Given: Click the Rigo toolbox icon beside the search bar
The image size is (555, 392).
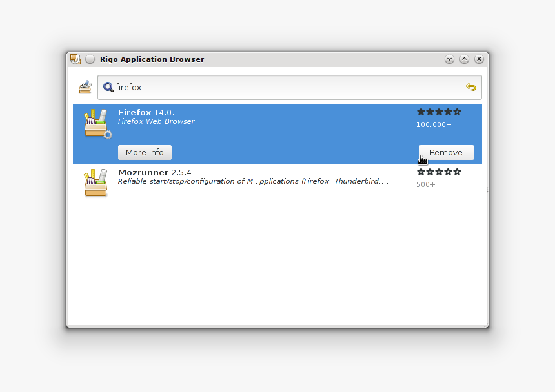Looking at the screenshot, I should [85, 87].
